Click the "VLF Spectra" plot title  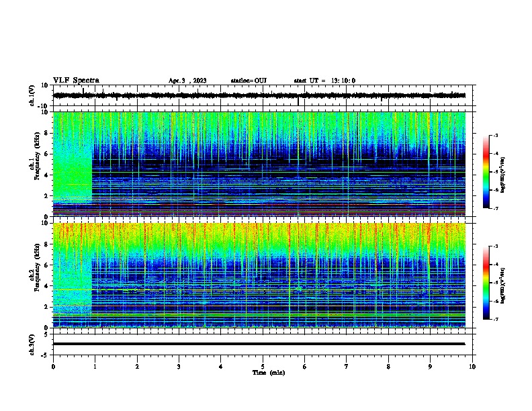(76, 81)
